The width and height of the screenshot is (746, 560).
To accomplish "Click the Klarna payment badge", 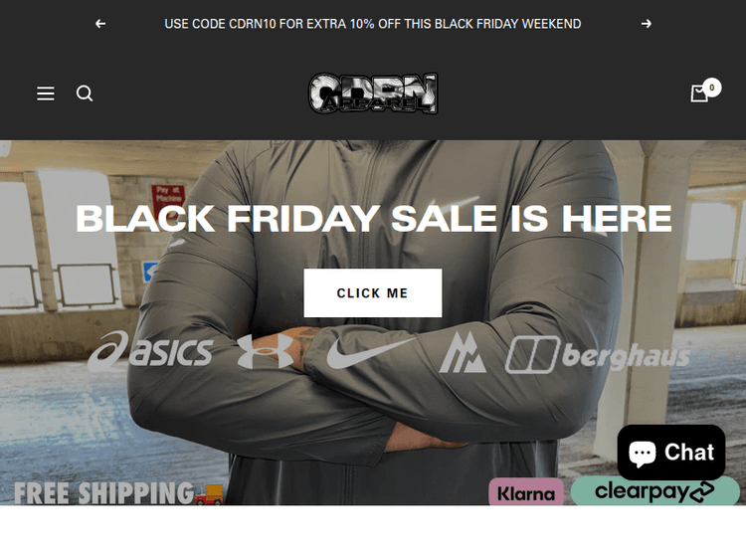I will tap(526, 493).
